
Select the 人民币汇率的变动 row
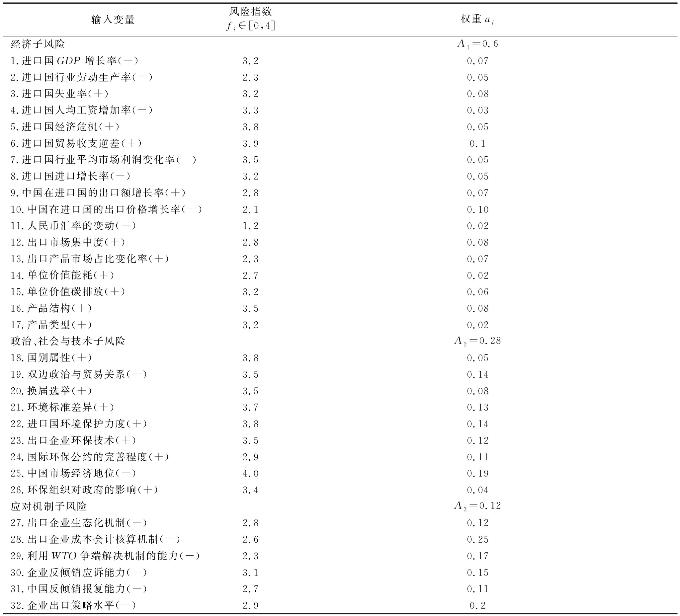[x=73, y=226]
